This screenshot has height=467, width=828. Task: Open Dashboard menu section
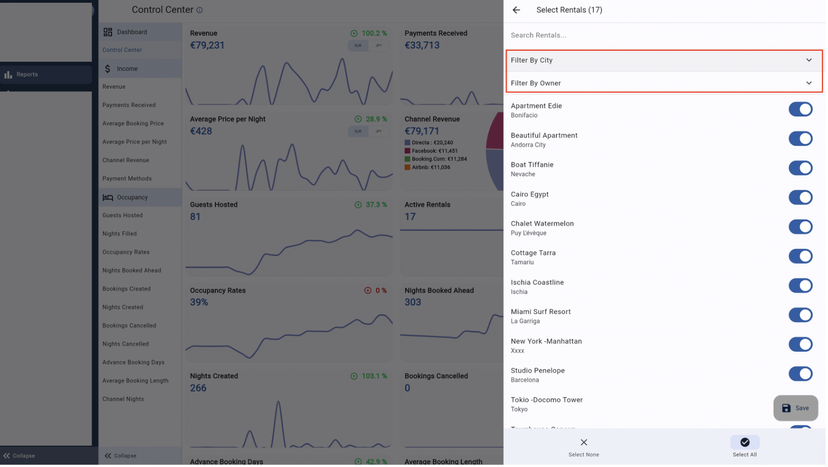[x=140, y=32]
